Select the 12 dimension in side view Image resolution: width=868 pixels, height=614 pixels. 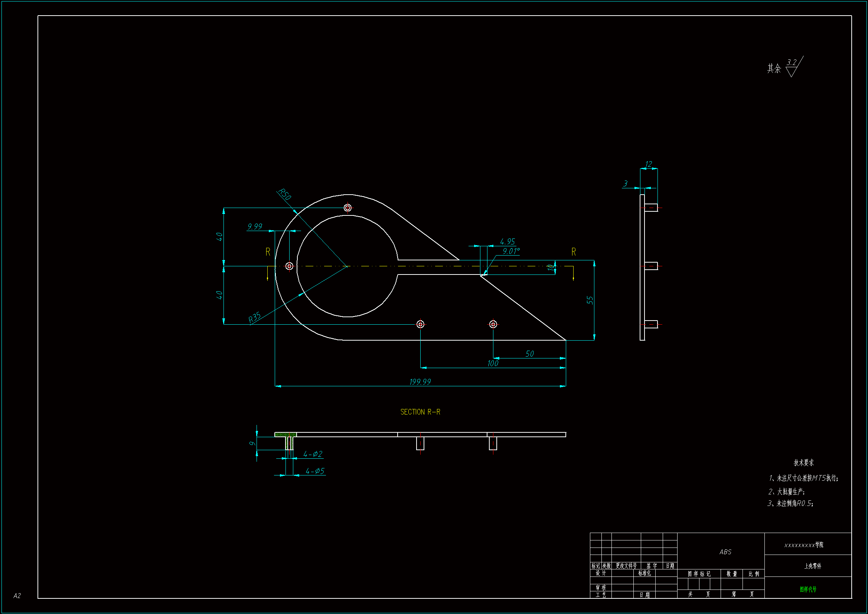[x=648, y=164]
